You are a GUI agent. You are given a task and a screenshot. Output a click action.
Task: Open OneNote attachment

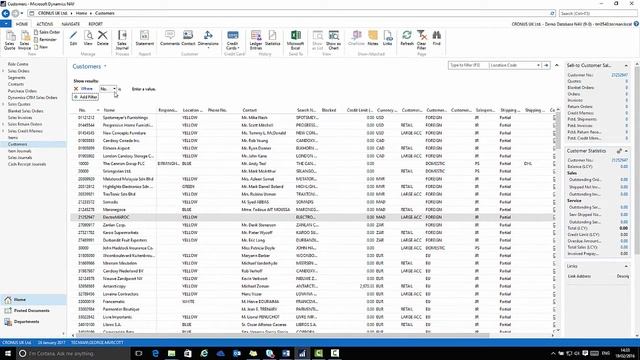pos(356,38)
